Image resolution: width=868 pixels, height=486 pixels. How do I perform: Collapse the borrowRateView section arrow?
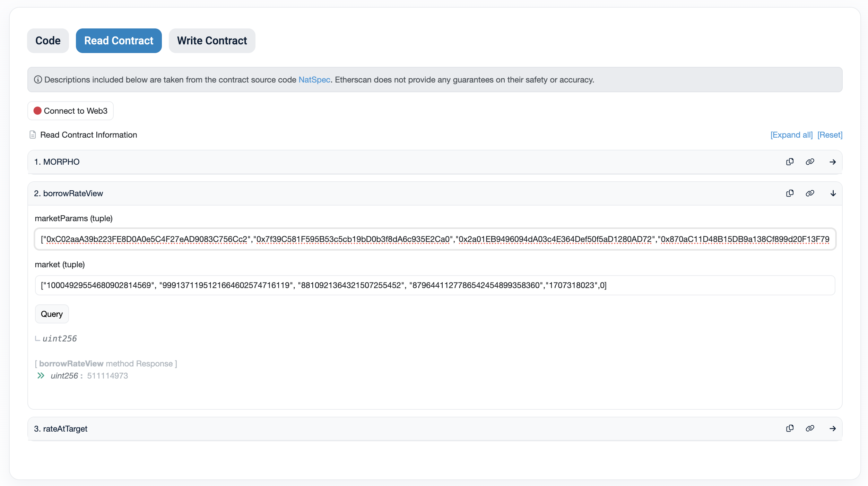tap(833, 193)
